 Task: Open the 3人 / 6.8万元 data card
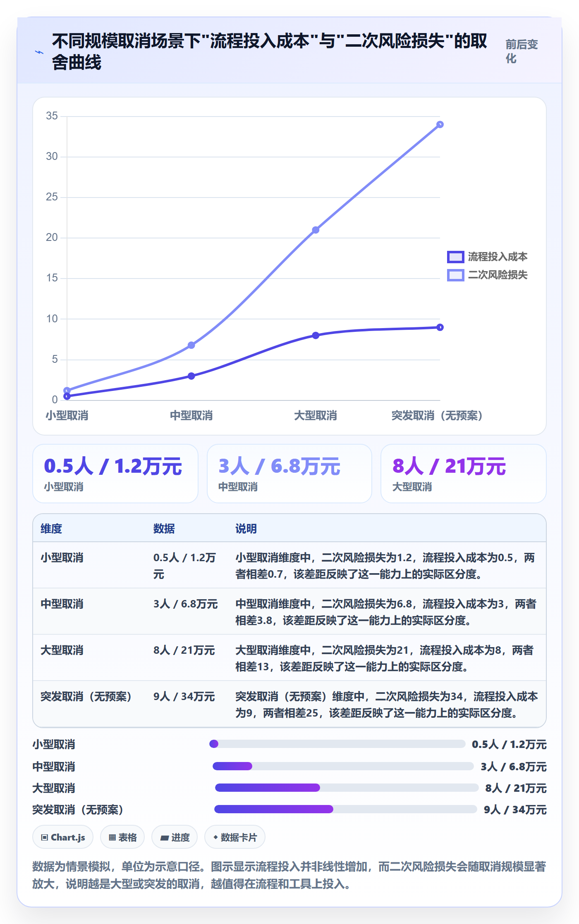point(289,474)
